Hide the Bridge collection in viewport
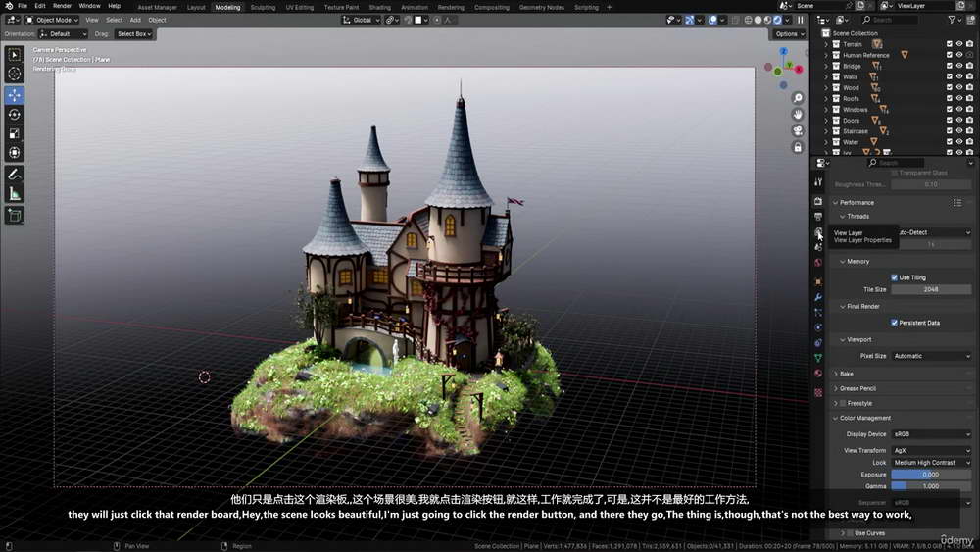This screenshot has height=552, width=980. (x=959, y=66)
